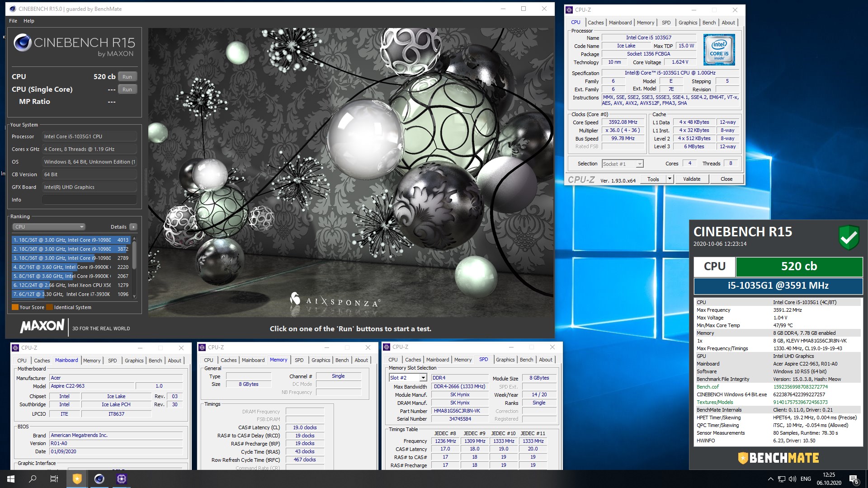Open CPU tab in Memory CPU-Z window
This screenshot has height=488, width=868.
[208, 360]
